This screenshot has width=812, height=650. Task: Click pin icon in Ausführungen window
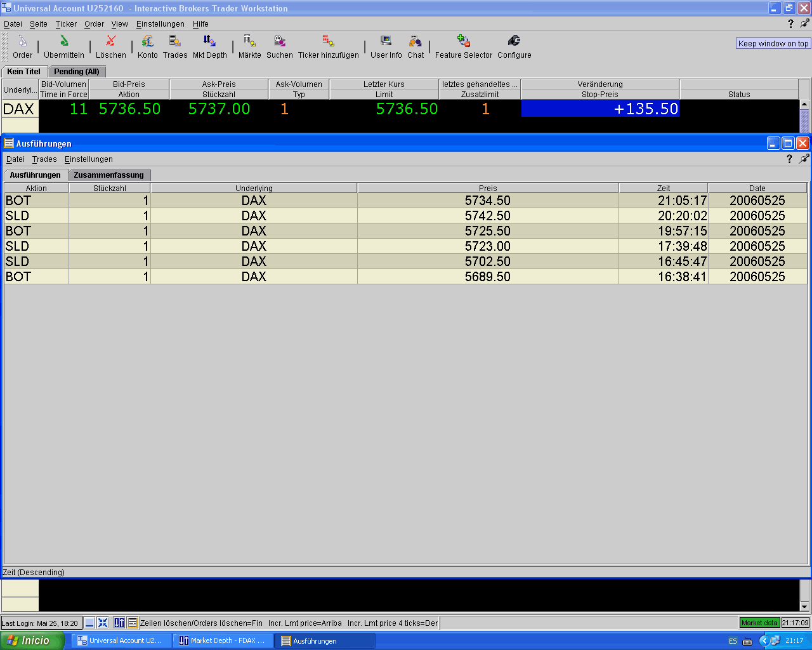[804, 159]
